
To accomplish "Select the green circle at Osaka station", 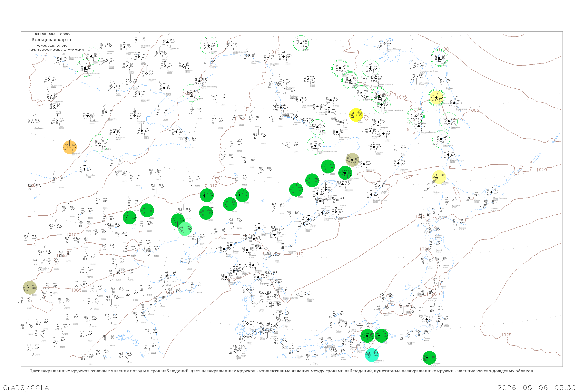I will click(367, 336).
